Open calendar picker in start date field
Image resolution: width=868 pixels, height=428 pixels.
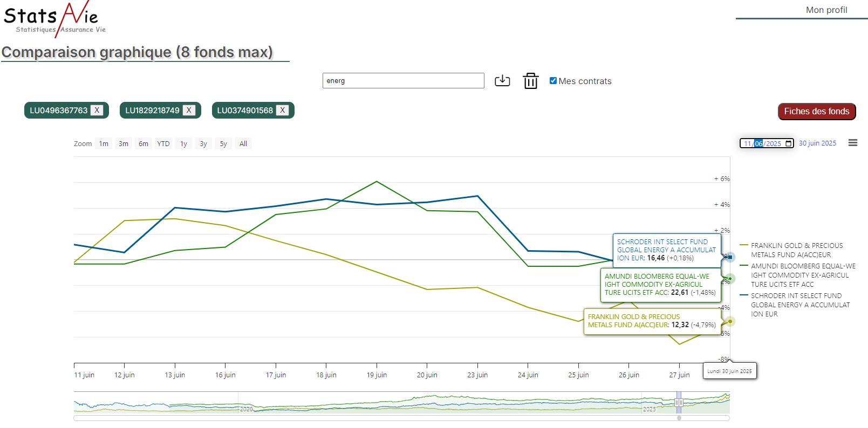pyautogui.click(x=789, y=143)
